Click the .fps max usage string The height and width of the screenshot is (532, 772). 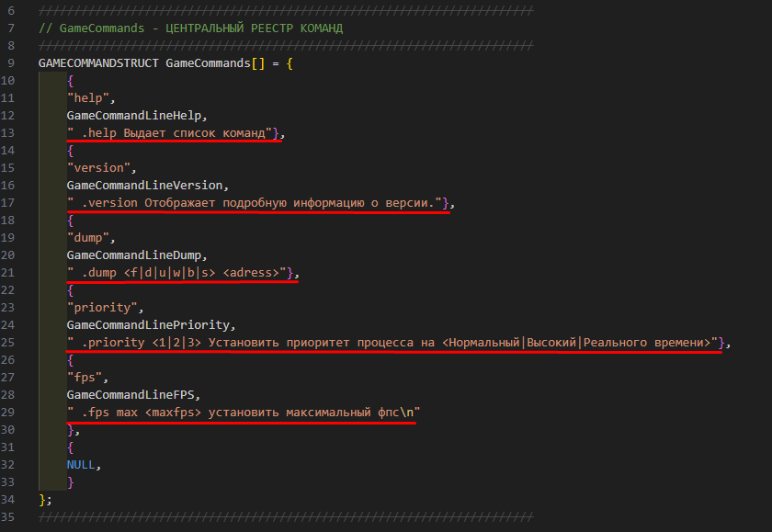242,413
